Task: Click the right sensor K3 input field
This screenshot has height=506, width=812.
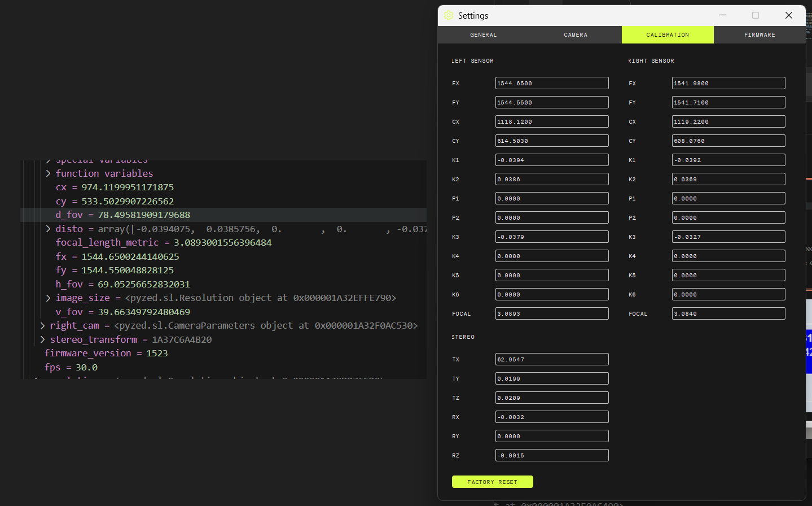Action: (x=728, y=237)
